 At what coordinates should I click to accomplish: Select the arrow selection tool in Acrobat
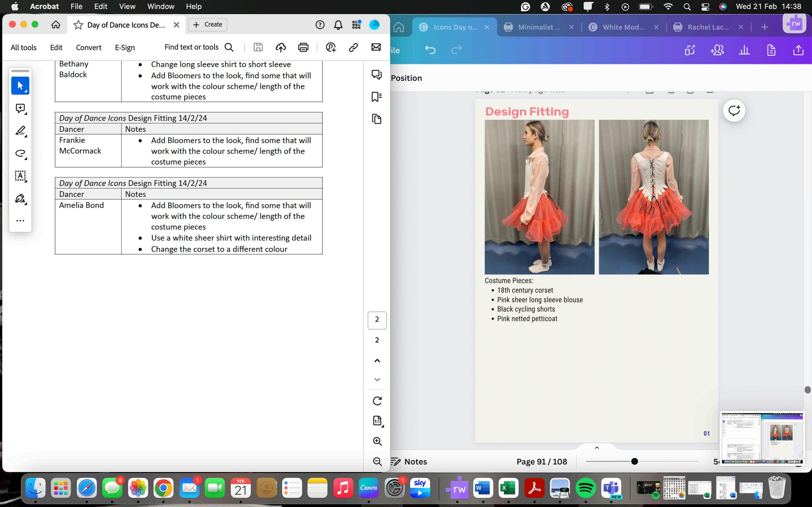click(20, 85)
